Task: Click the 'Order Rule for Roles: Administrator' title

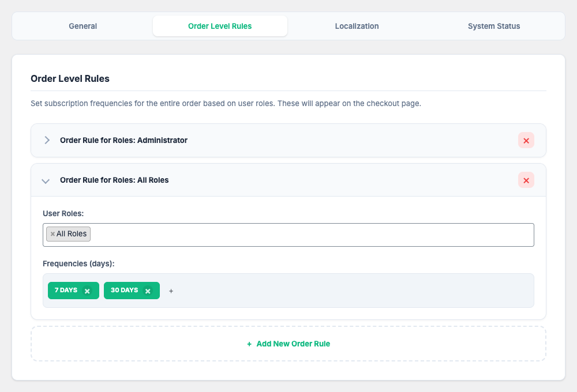Action: (x=123, y=140)
